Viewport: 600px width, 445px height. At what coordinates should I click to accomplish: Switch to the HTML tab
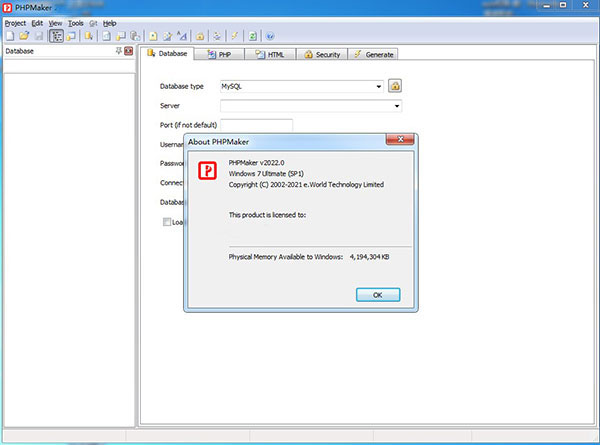click(x=270, y=54)
